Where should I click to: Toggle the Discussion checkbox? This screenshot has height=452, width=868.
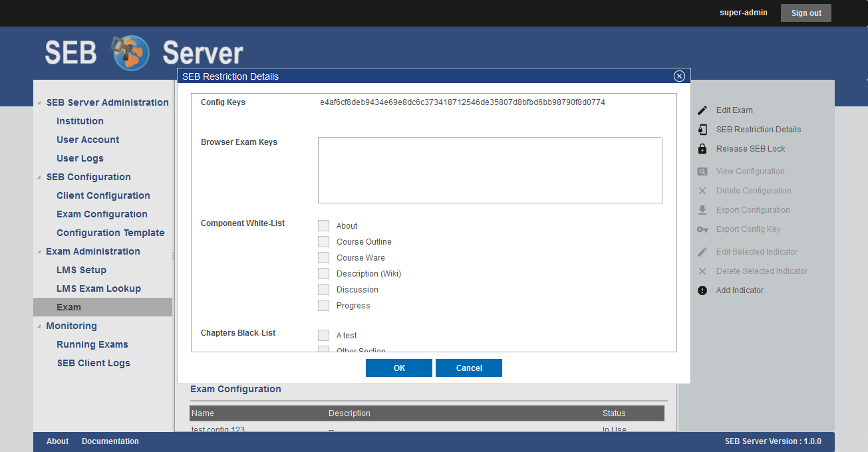324,290
